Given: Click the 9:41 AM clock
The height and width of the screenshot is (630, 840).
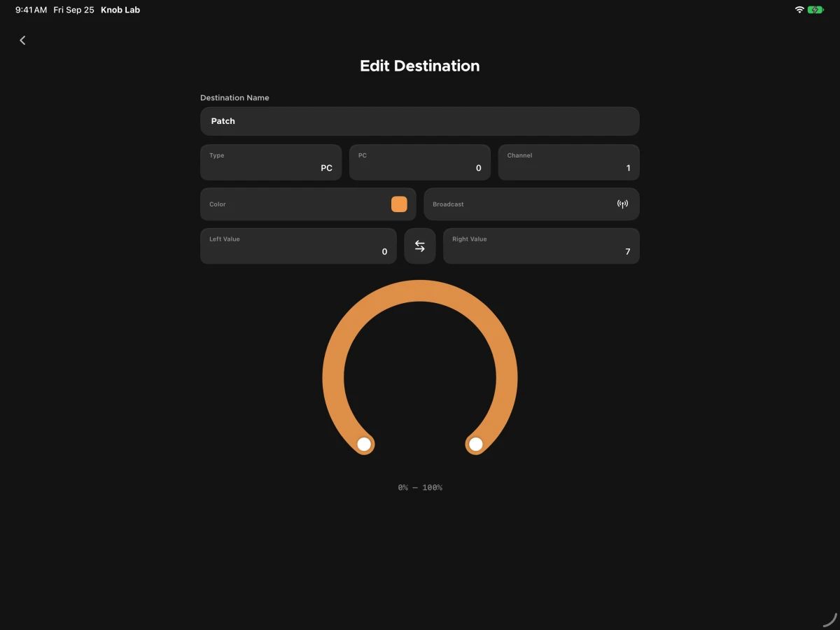Looking at the screenshot, I should pyautogui.click(x=31, y=10).
